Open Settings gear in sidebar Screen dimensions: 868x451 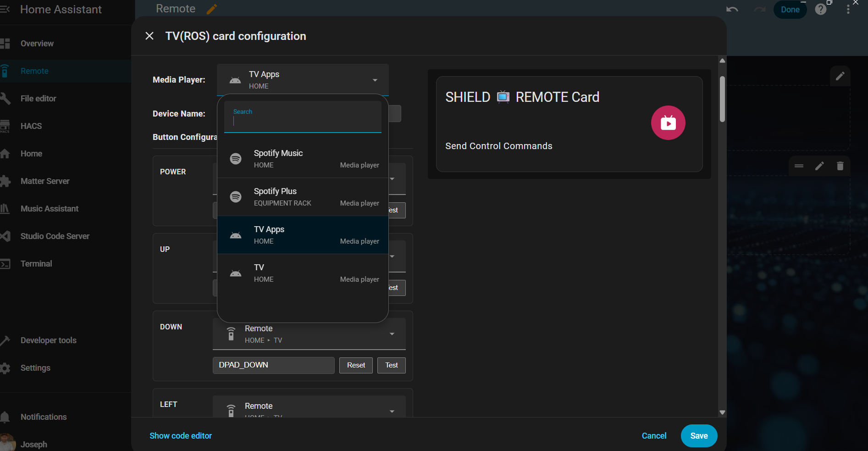pyautogui.click(x=6, y=368)
